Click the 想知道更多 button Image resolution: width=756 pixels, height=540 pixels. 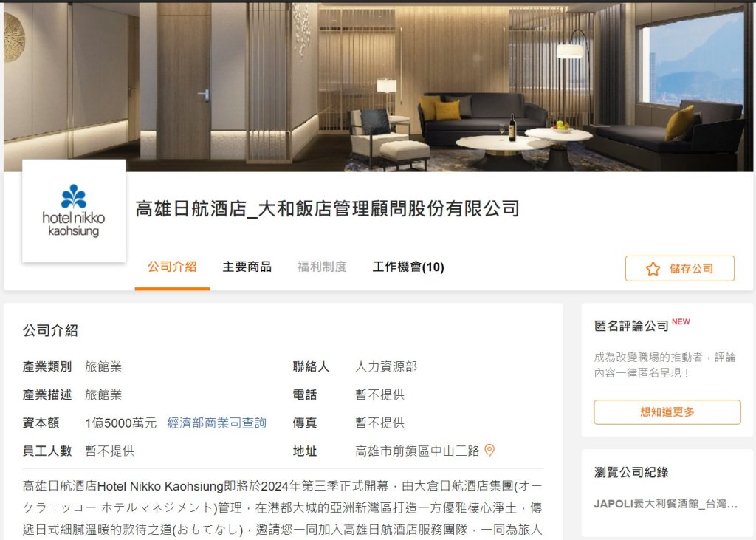(667, 412)
